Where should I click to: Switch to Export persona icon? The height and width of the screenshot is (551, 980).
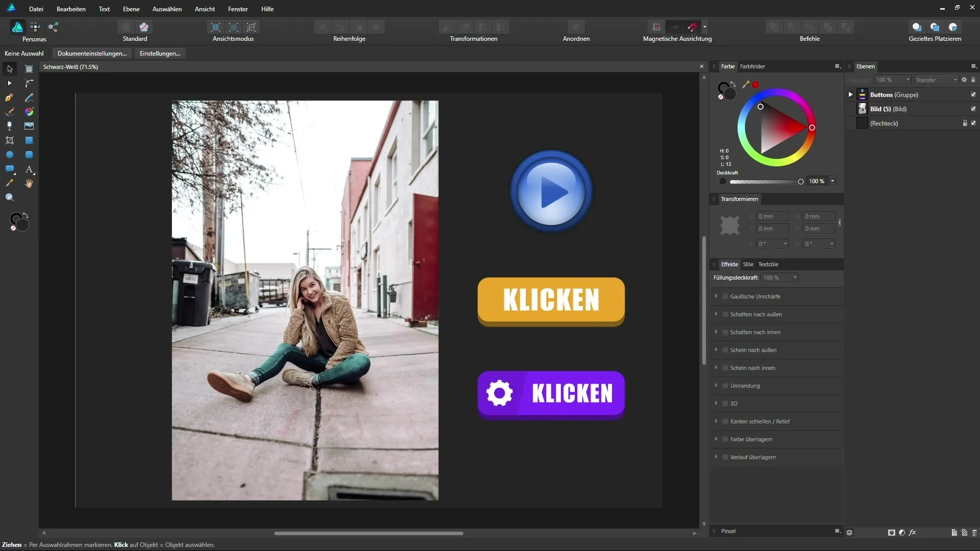pos(54,27)
